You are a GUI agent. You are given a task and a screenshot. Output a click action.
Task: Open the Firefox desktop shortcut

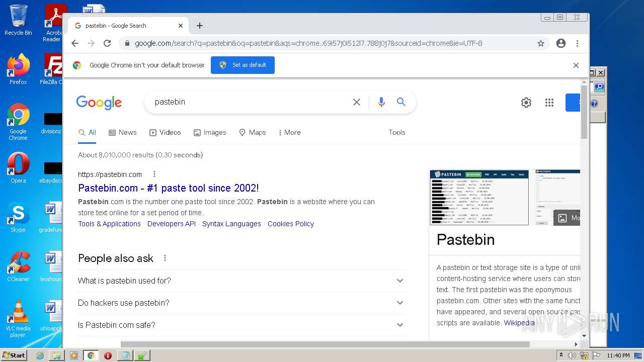point(18,69)
